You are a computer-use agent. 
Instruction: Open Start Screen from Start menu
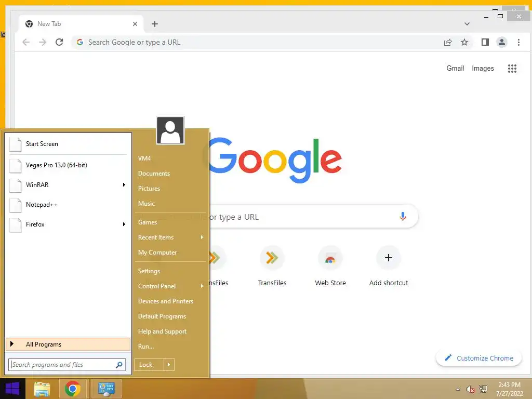point(68,144)
